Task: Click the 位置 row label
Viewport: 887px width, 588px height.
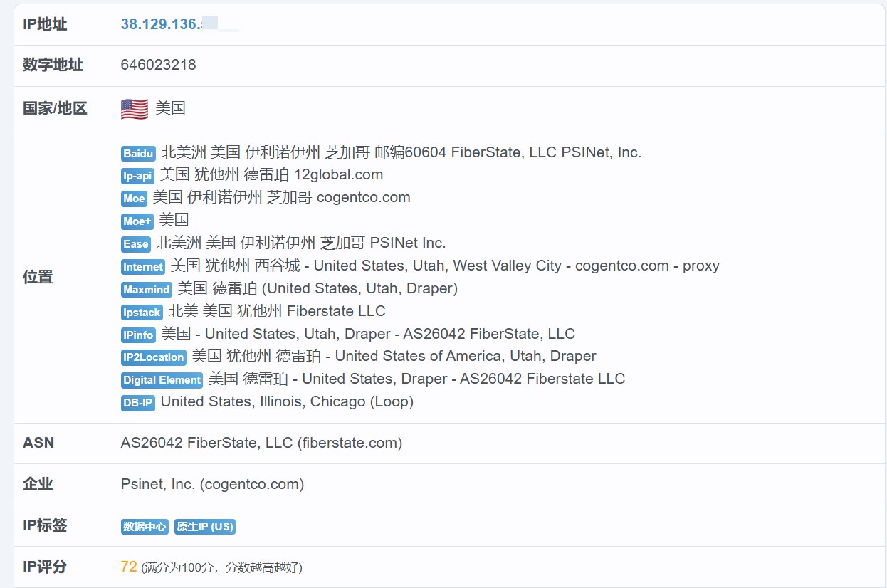Action: tap(38, 278)
